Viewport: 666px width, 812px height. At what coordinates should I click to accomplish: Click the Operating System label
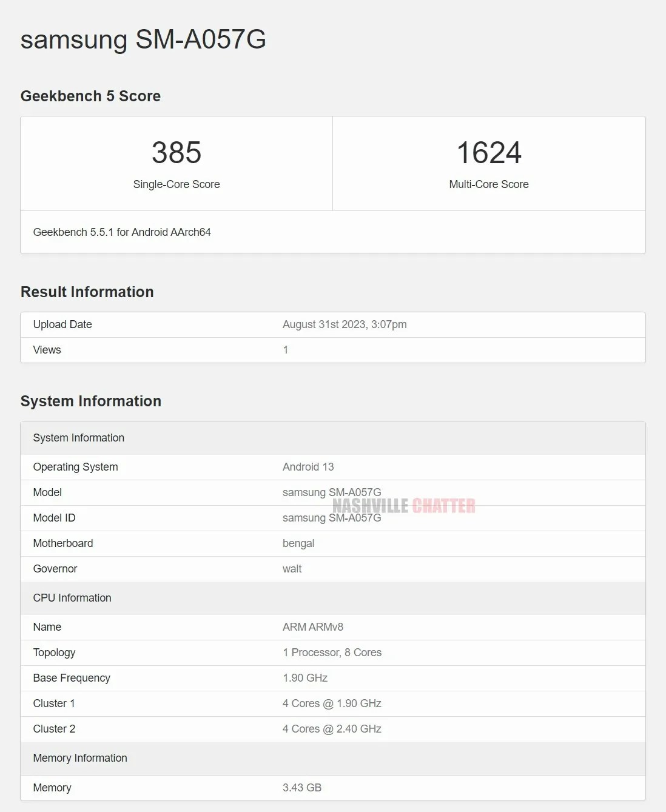pyautogui.click(x=76, y=467)
